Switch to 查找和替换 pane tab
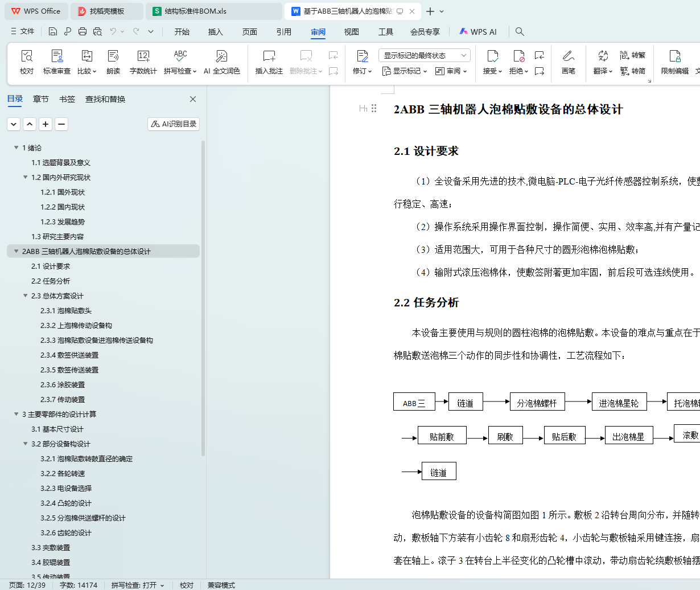Image resolution: width=700 pixels, height=590 pixels. [x=105, y=99]
